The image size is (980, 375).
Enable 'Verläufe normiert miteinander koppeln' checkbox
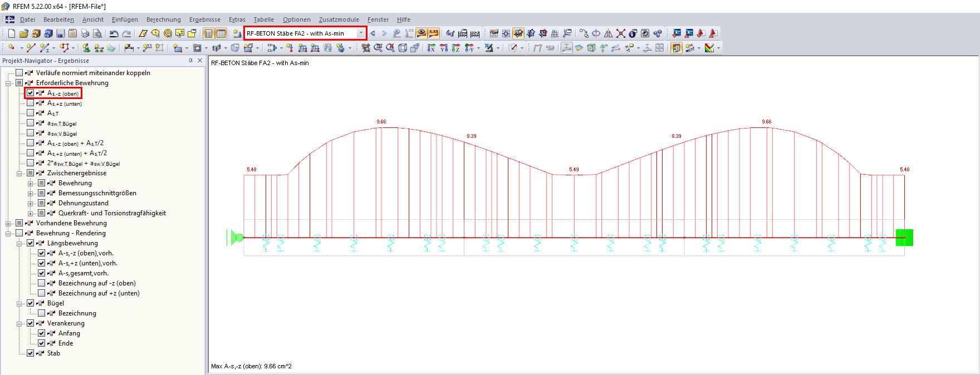tap(19, 72)
